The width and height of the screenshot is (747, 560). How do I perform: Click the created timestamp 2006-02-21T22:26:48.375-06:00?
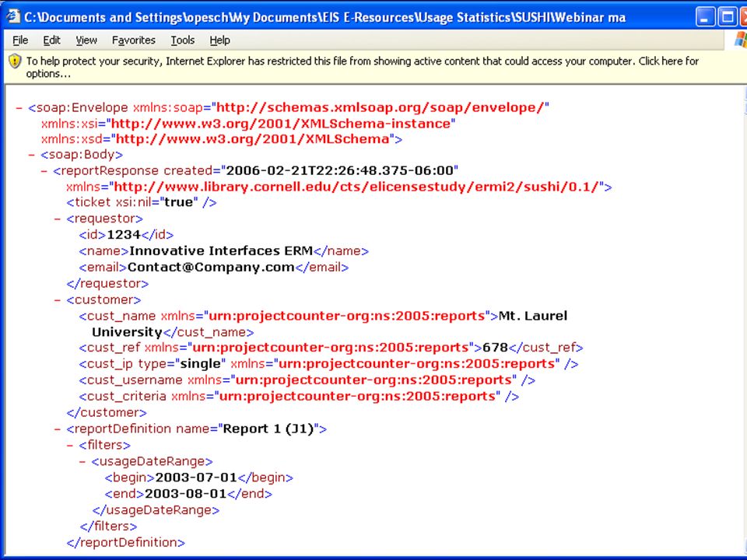[x=339, y=170]
